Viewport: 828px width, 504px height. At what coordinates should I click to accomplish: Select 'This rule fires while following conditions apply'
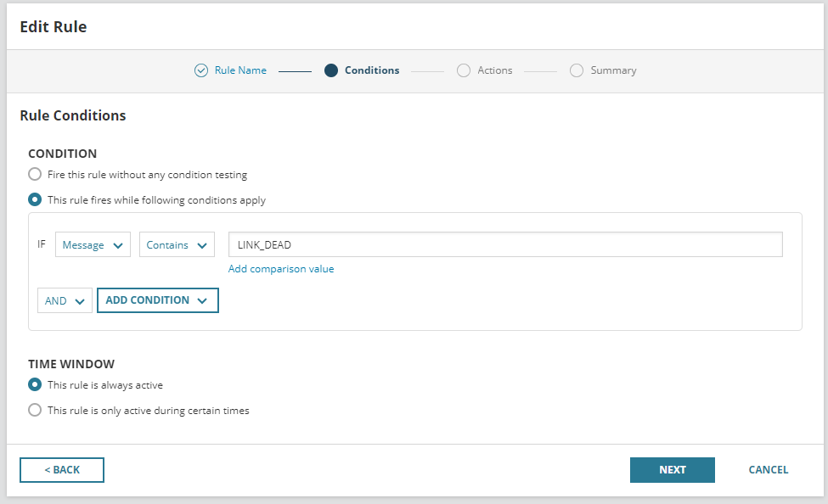pyautogui.click(x=35, y=199)
